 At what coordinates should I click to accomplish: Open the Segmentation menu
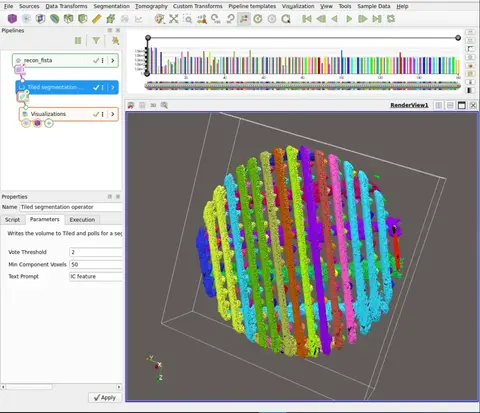(111, 6)
